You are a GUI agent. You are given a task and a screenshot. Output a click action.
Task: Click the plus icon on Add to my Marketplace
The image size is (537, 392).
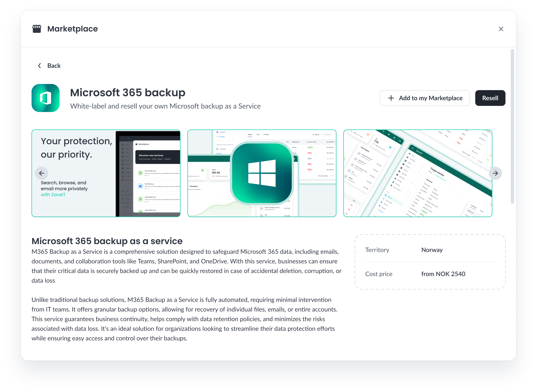[391, 98]
